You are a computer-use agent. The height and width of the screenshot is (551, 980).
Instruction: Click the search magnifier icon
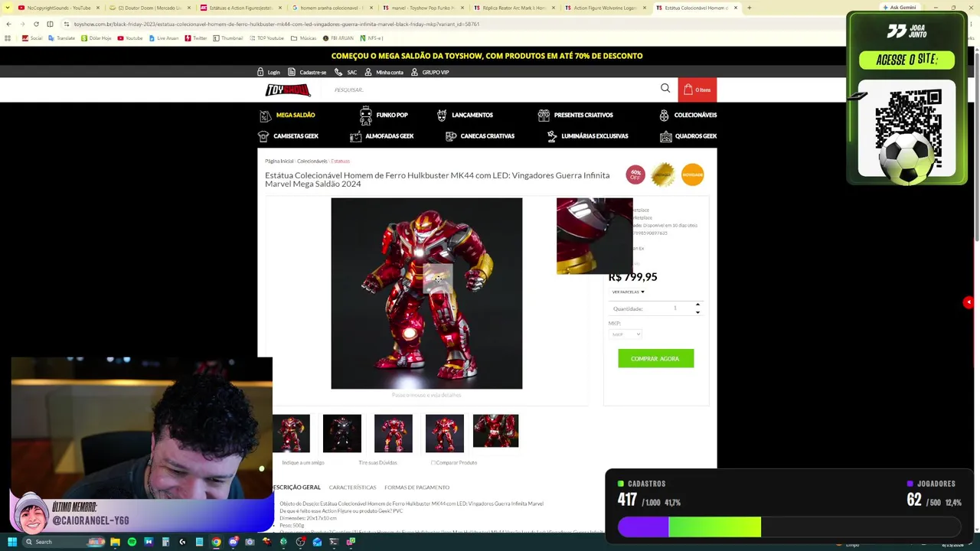pyautogui.click(x=665, y=89)
